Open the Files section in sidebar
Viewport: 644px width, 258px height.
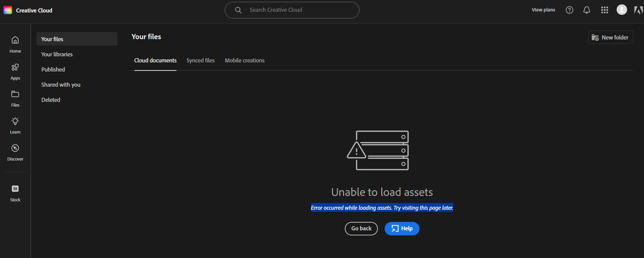(x=15, y=98)
